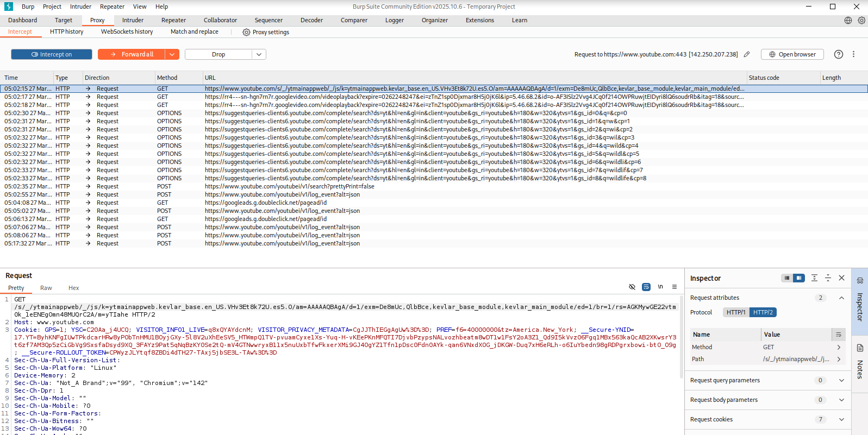Open Burp settings gear icon
The height and width of the screenshot is (435, 868).
tap(861, 20)
